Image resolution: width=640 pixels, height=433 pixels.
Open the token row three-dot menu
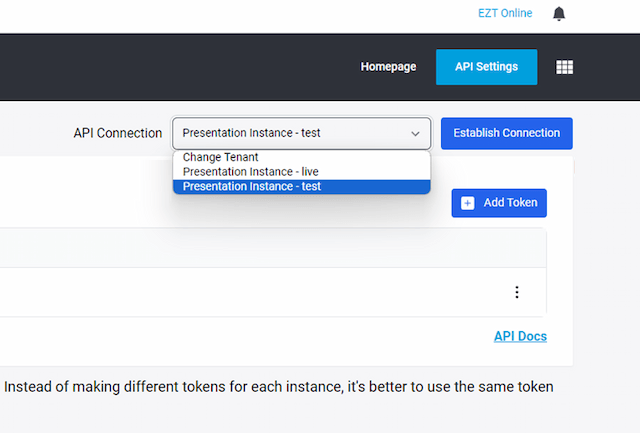point(517,292)
